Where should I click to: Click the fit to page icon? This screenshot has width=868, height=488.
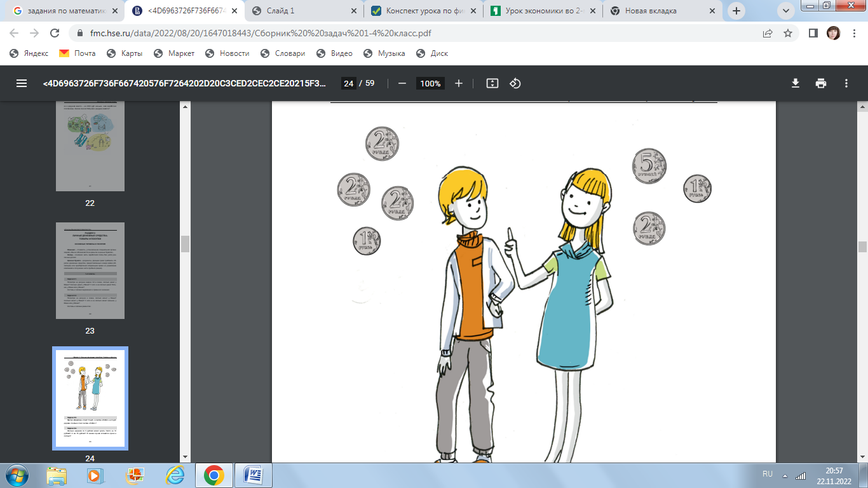[x=492, y=83]
